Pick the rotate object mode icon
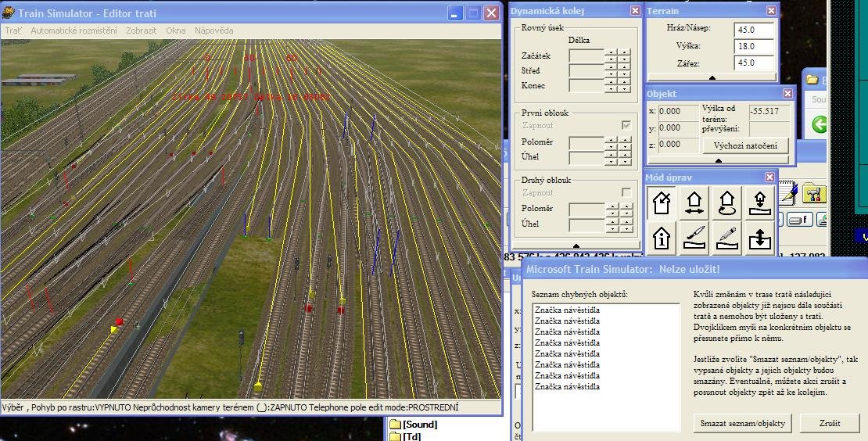Image resolution: width=868 pixels, height=441 pixels. coord(726,203)
